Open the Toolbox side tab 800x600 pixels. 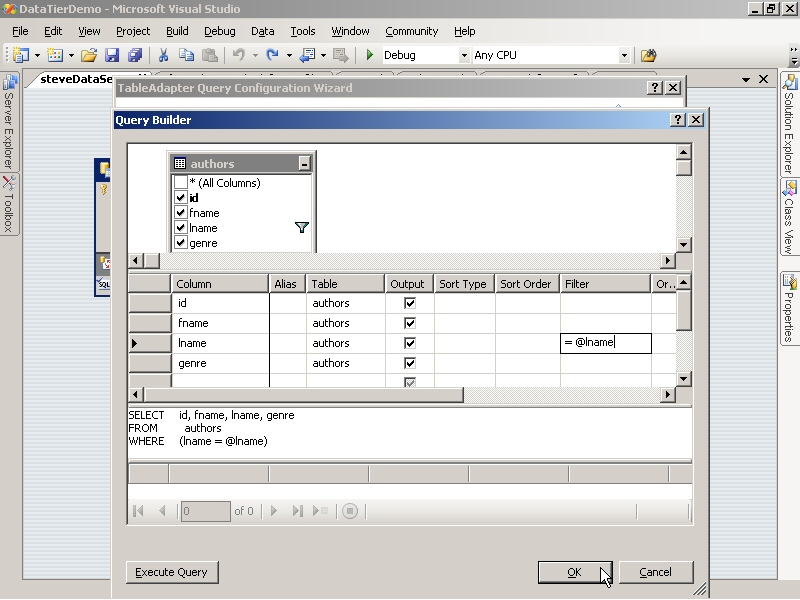(x=9, y=204)
